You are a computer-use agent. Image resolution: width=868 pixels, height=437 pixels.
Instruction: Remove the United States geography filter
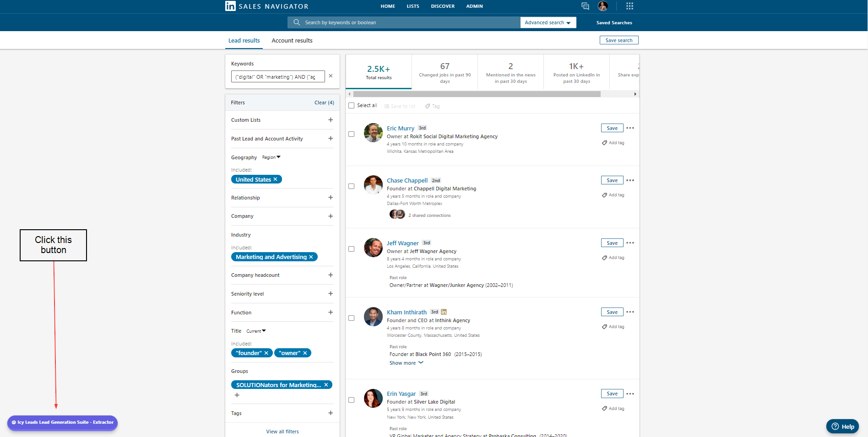275,179
